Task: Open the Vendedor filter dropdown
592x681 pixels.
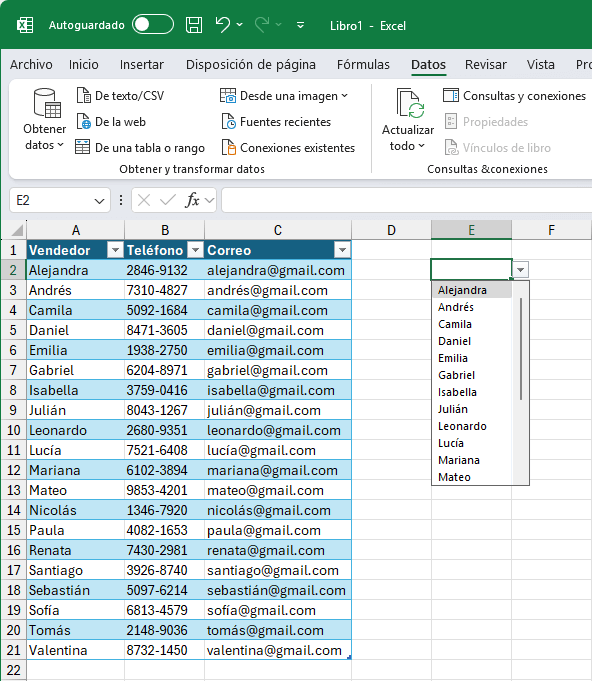Action: coord(115,250)
